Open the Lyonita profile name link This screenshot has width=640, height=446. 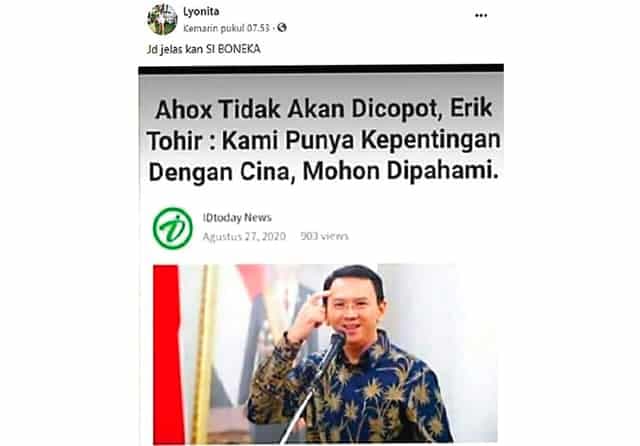[x=201, y=12]
